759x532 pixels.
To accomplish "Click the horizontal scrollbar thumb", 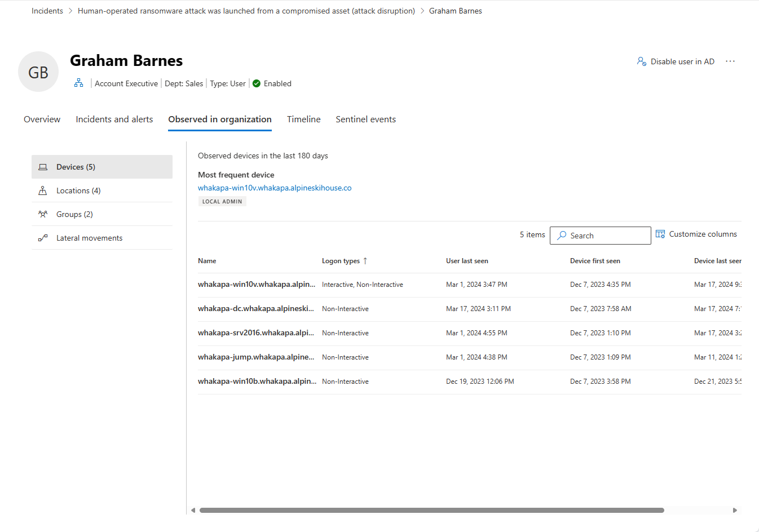I will click(431, 511).
